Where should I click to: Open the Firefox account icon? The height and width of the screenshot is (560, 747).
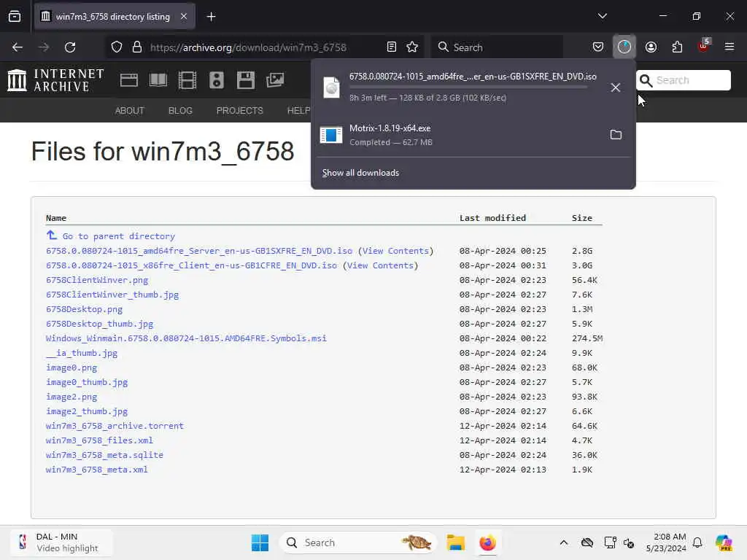pos(651,47)
